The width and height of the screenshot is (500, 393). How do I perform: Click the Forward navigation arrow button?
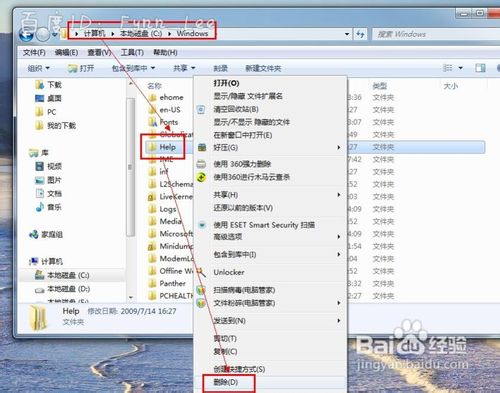tap(43, 35)
